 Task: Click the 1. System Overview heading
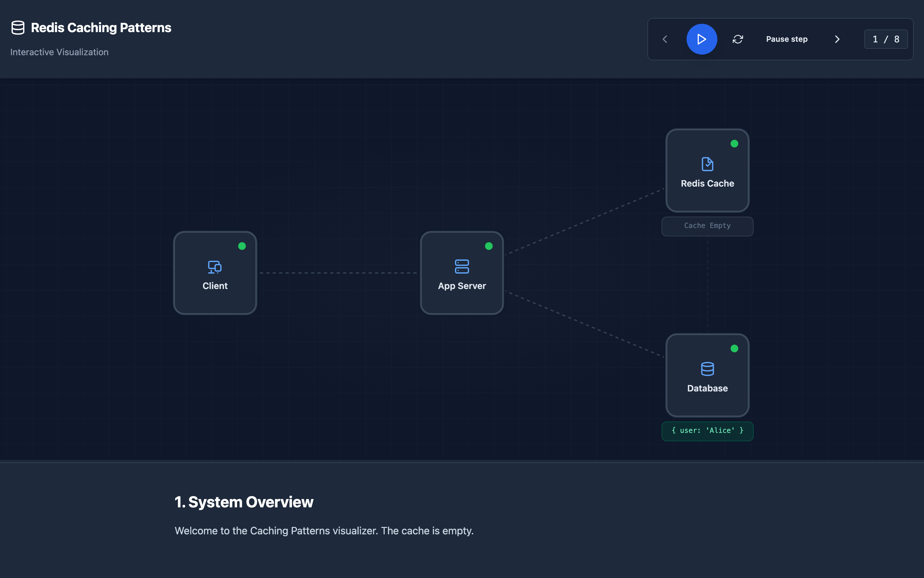coord(244,502)
